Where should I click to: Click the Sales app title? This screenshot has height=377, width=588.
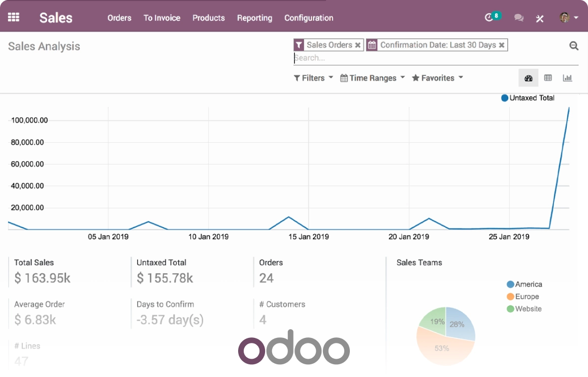click(x=56, y=18)
